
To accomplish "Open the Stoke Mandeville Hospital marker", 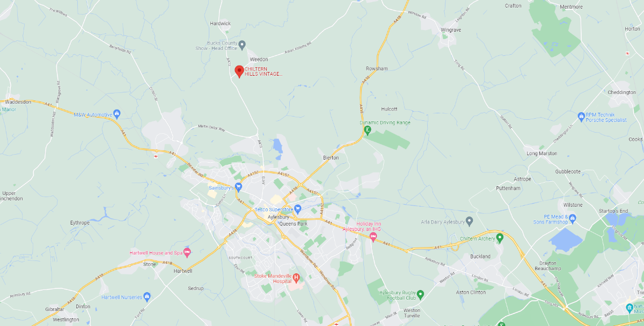I will point(296,277).
